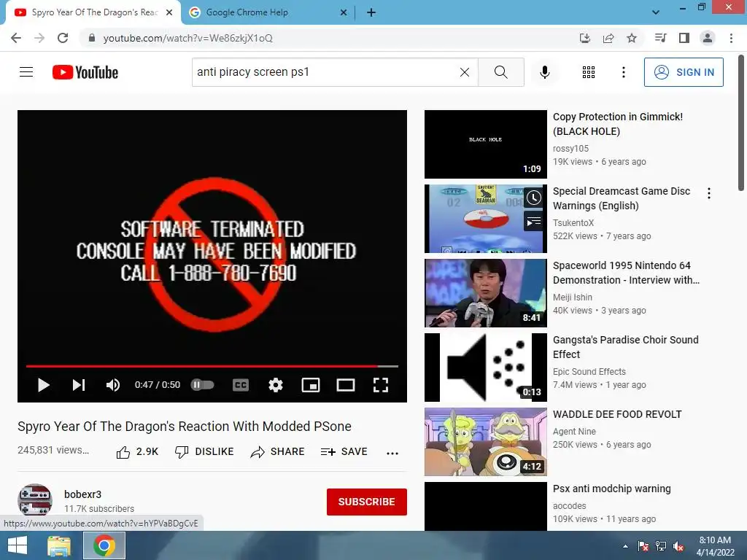Click the DISLIKE button
This screenshot has width=747, height=560.
[204, 452]
